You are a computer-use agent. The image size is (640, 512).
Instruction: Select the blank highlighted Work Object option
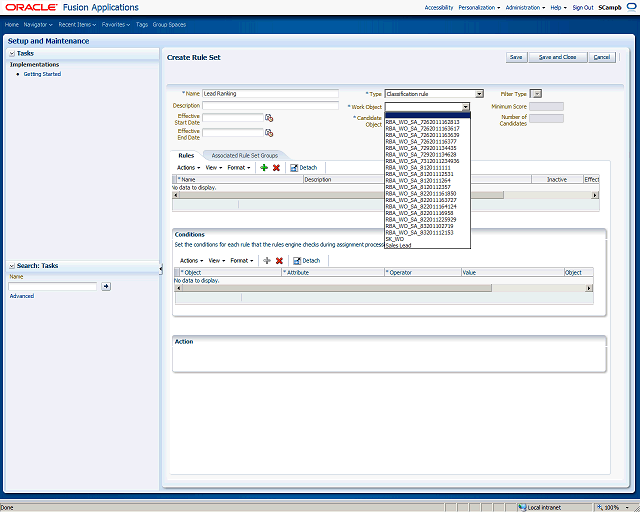point(427,115)
